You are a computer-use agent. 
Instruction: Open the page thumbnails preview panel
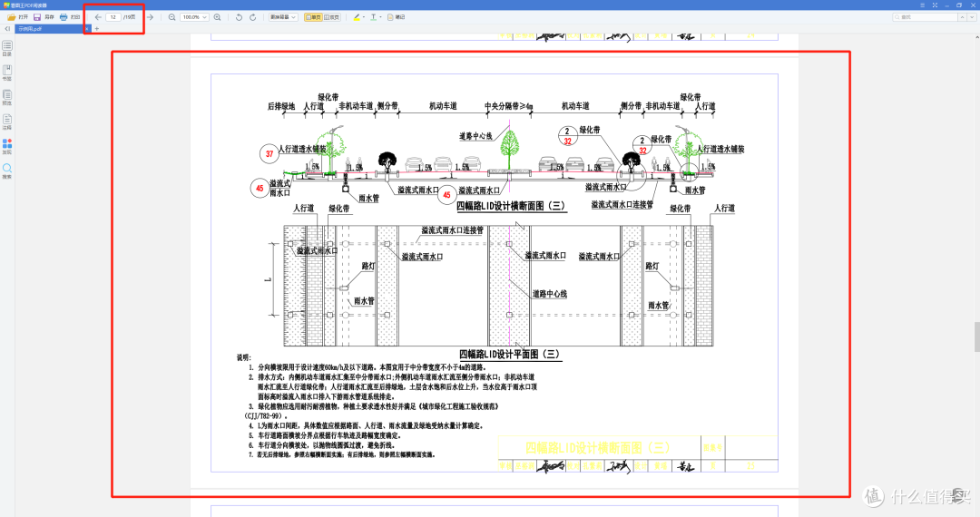[7, 97]
